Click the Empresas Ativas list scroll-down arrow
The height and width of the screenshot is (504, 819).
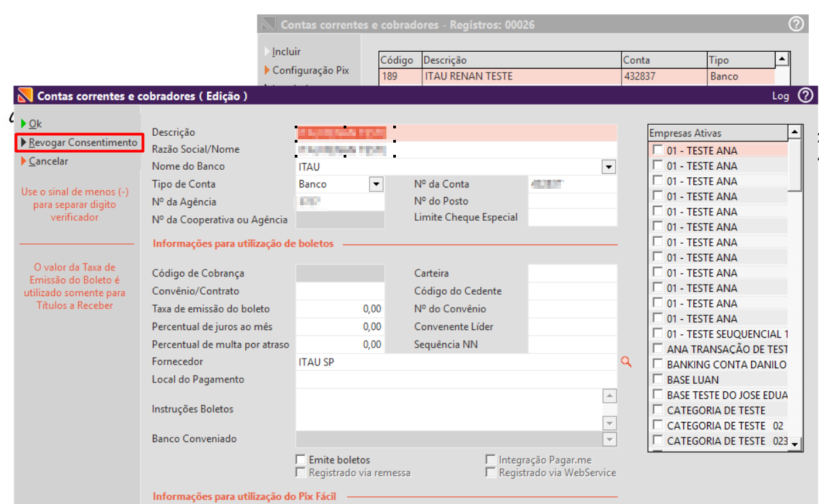(x=795, y=444)
